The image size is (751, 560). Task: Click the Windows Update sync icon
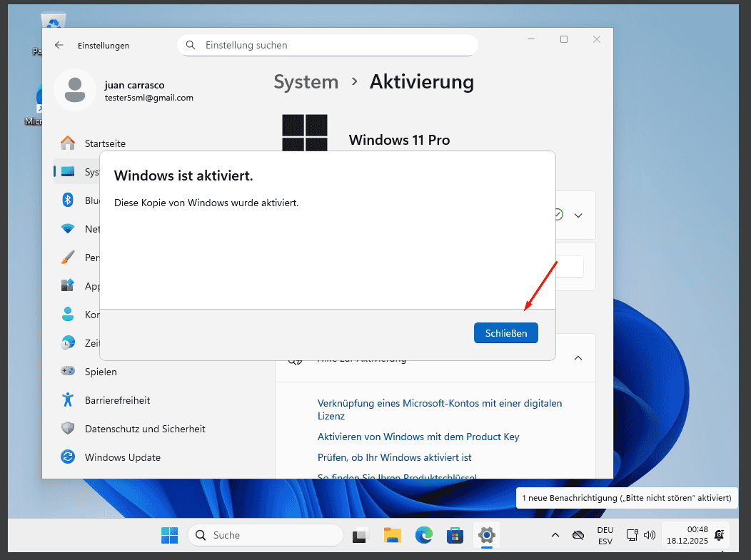[x=68, y=457]
